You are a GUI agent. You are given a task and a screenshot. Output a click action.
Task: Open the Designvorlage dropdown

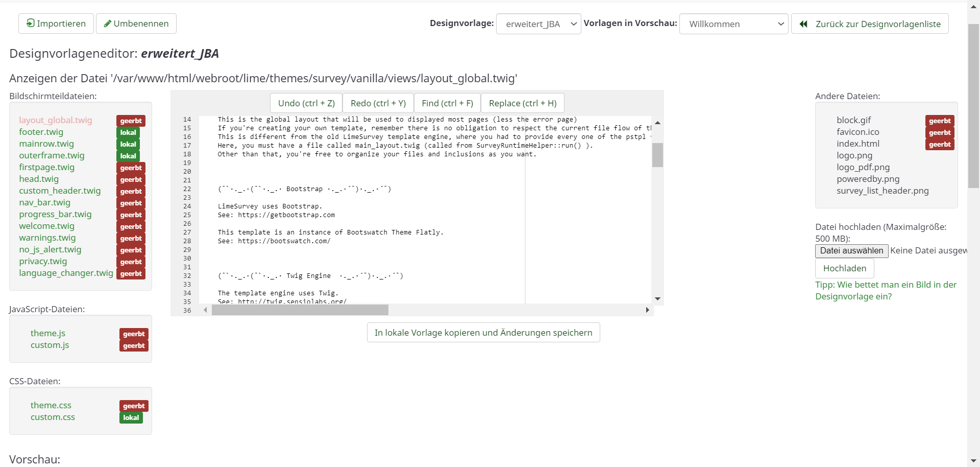coord(538,24)
